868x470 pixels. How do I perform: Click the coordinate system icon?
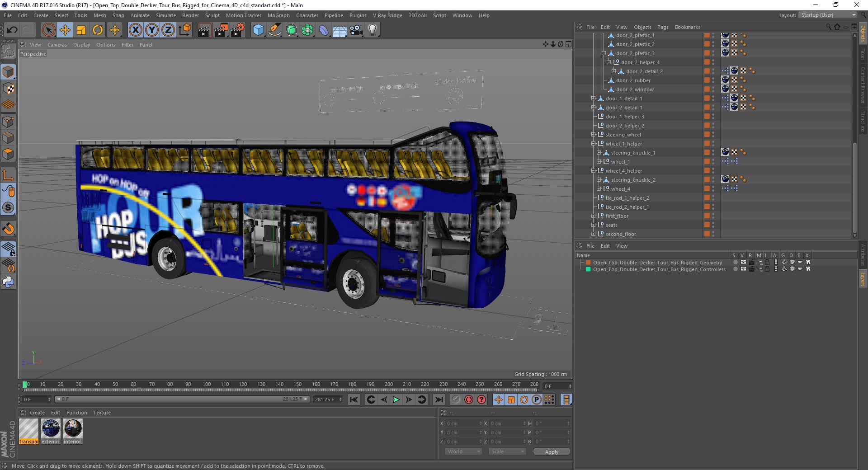pos(184,30)
